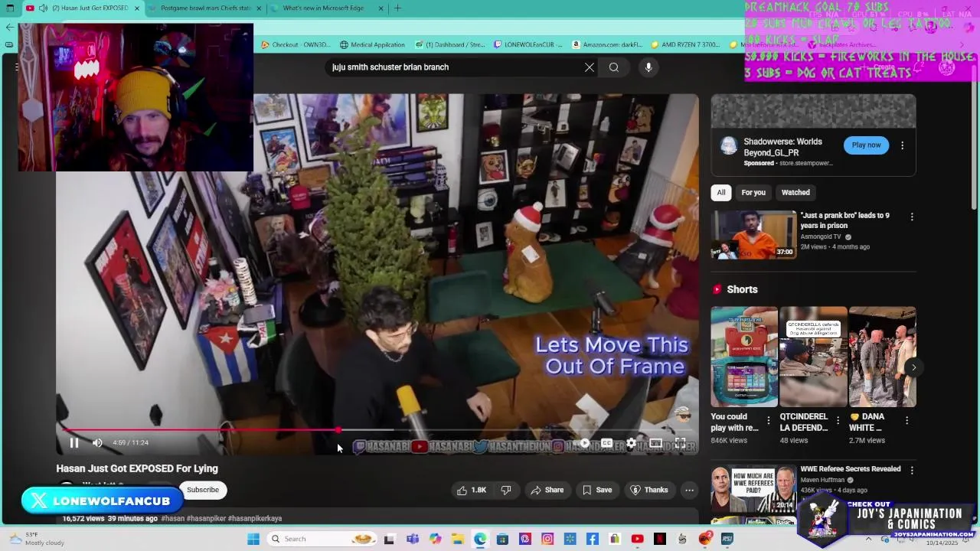
Task: Send Thanks to the creator
Action: pos(649,490)
